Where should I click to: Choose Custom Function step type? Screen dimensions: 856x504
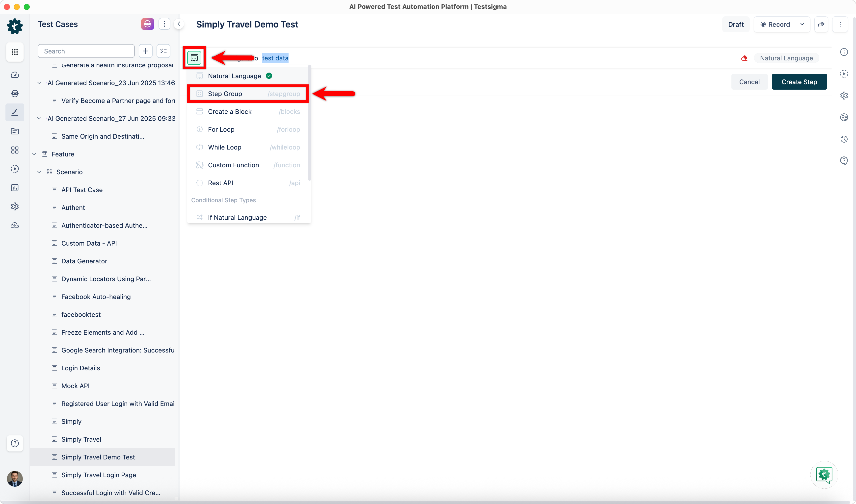248,165
